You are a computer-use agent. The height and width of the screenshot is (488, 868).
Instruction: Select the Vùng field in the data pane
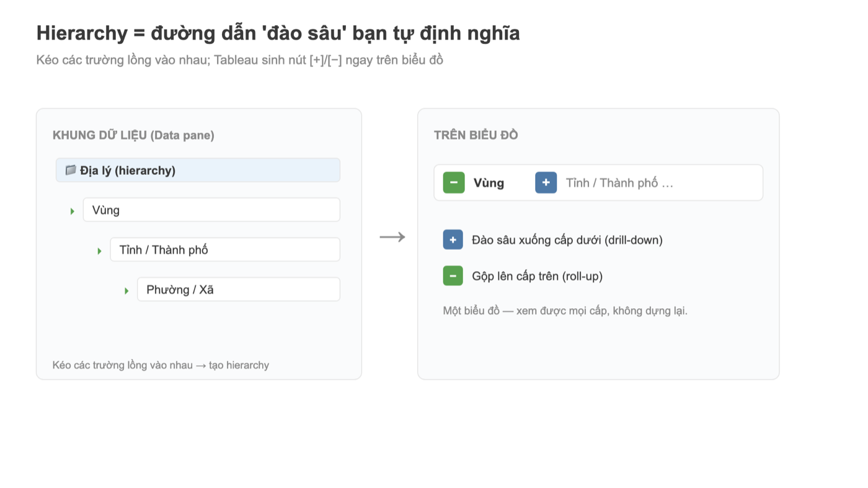click(211, 210)
